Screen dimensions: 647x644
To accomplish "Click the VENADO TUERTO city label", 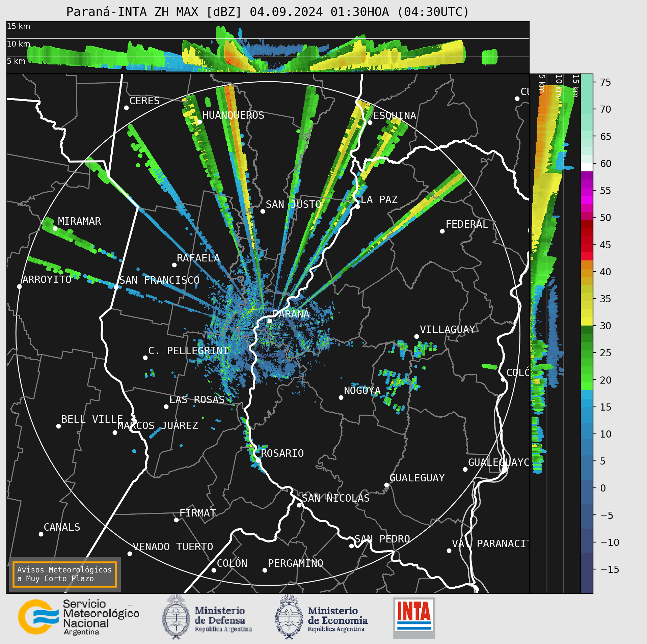I will tap(173, 547).
